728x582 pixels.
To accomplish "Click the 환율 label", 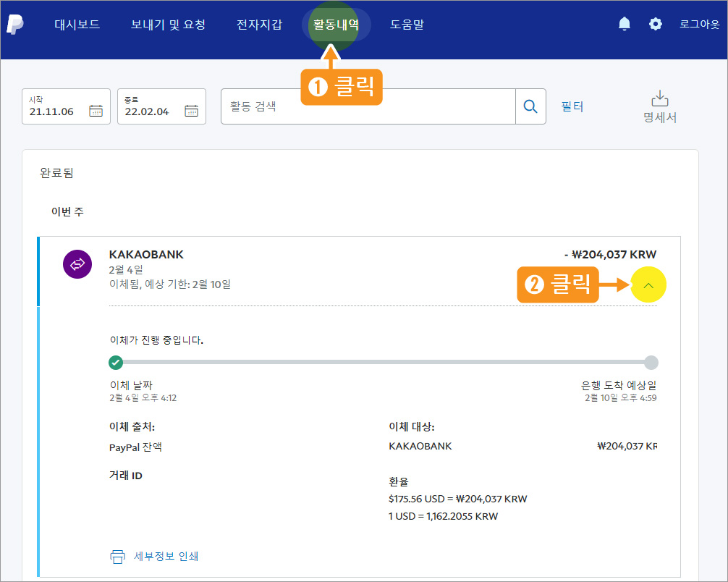I will point(398,481).
